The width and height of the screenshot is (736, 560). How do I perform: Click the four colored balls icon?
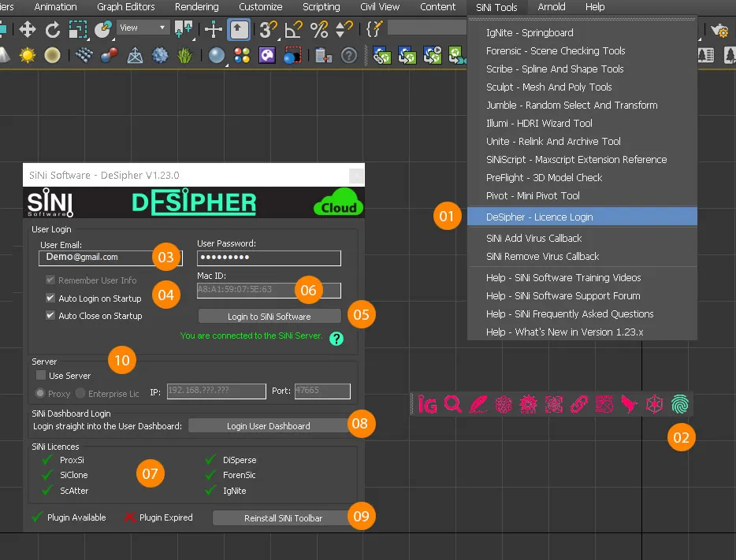pos(242,55)
